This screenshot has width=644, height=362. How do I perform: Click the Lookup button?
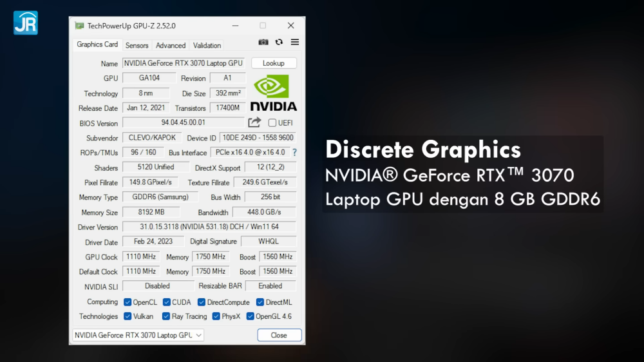click(274, 63)
